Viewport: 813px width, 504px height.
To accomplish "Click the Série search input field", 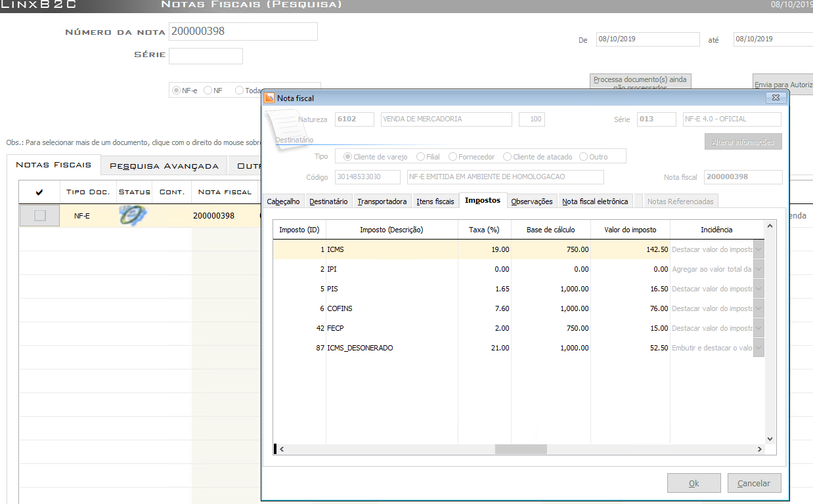I will (206, 56).
